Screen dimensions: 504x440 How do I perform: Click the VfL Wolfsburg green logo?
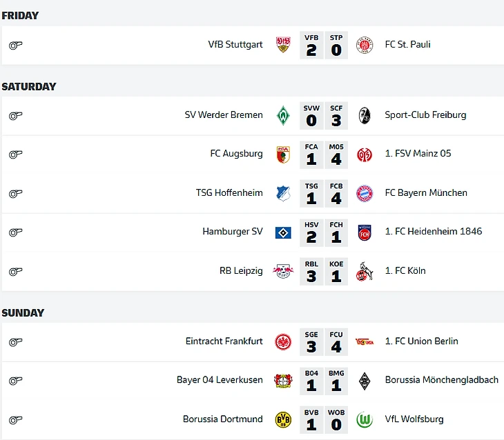click(365, 420)
